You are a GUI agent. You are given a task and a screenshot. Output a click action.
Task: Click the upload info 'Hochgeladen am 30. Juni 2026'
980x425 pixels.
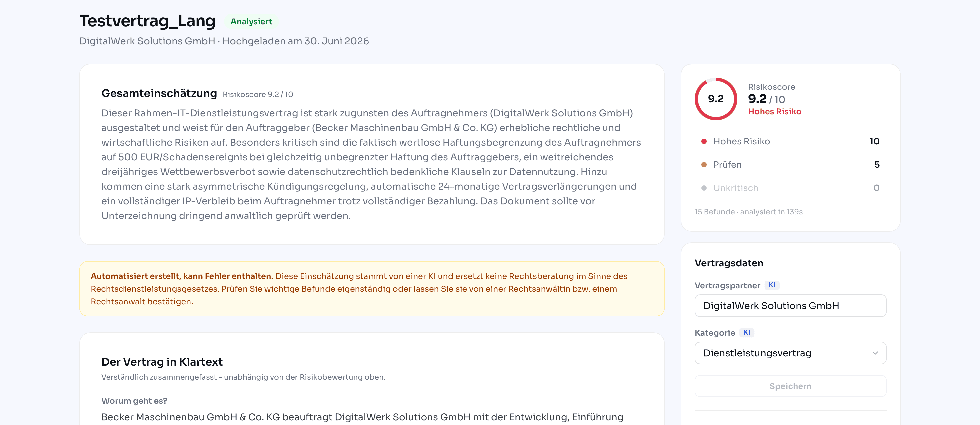coord(295,41)
